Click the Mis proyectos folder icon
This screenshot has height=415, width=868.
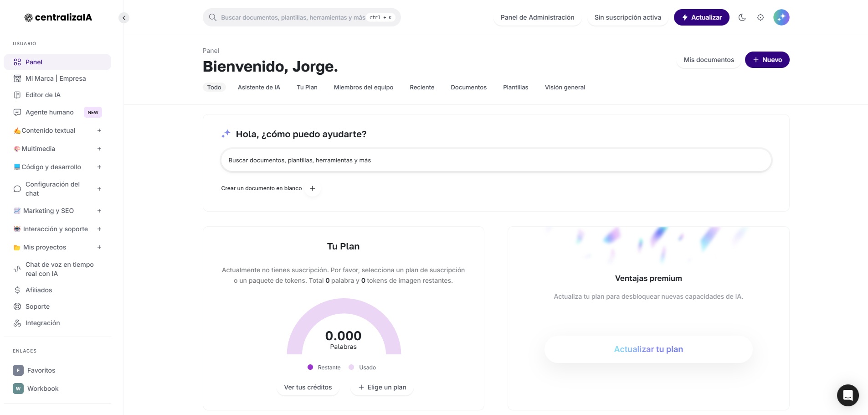click(17, 247)
